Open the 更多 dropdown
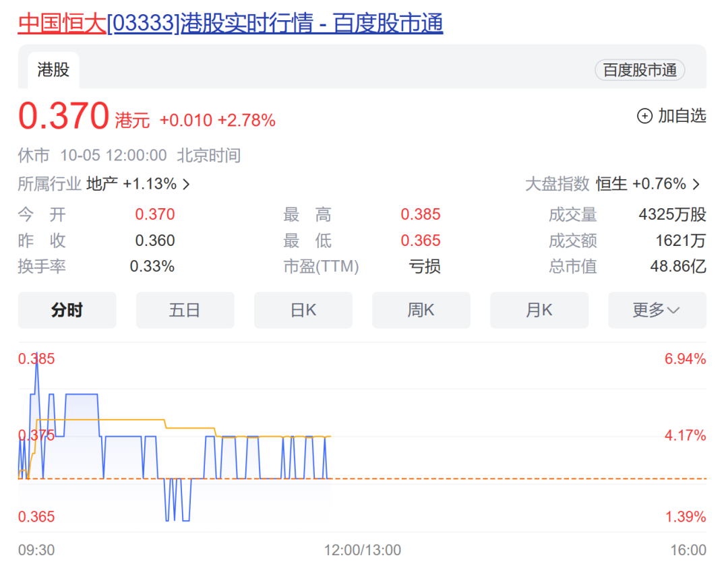Image resolution: width=728 pixels, height=564 pixels. [x=657, y=309]
